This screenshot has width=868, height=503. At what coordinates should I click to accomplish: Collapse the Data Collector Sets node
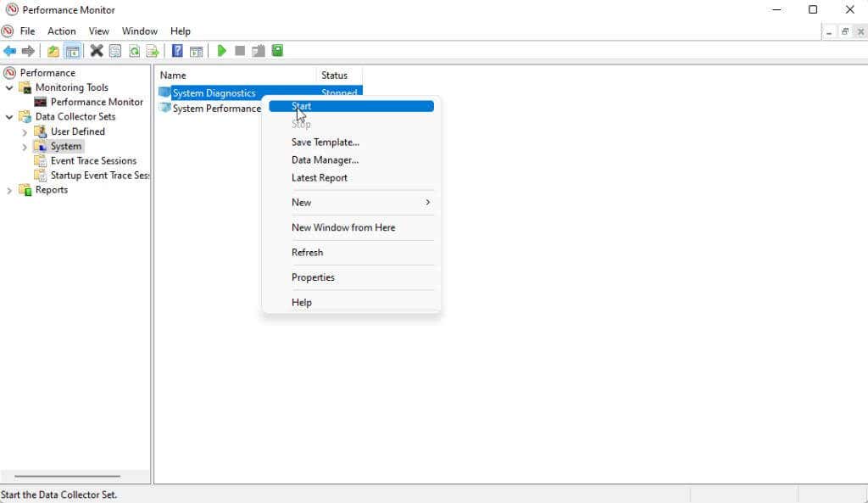point(8,117)
